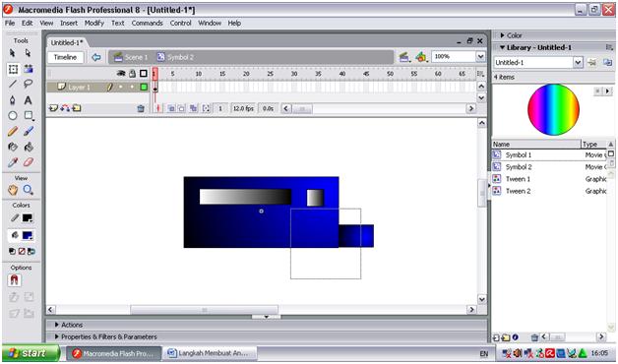This screenshot has height=364, width=618.
Task: Switch to Langkah Membuat An... taskbar window
Action: tap(210, 353)
